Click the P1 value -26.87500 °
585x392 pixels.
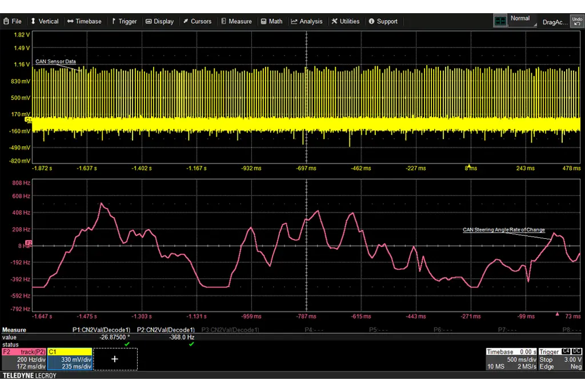[115, 337]
